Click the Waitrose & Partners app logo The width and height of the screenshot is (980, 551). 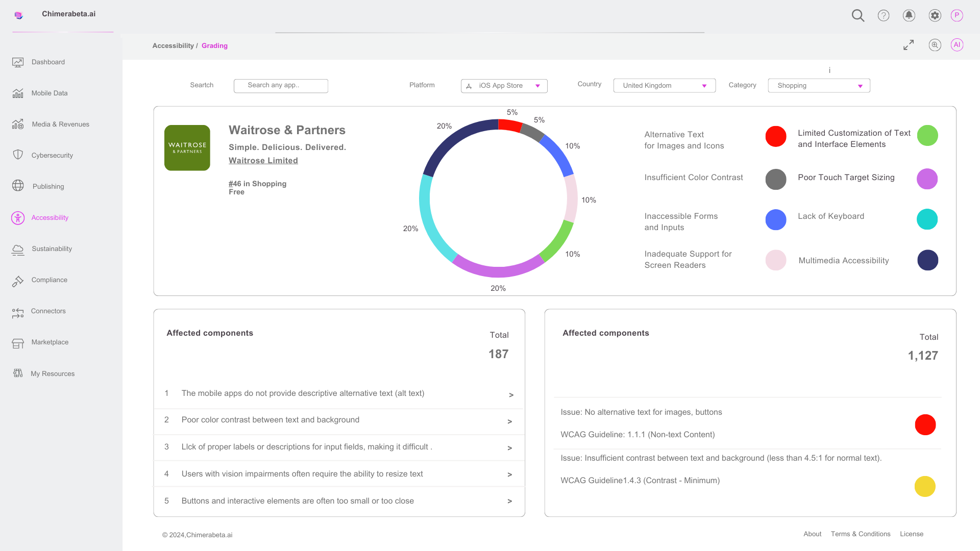[x=187, y=148]
